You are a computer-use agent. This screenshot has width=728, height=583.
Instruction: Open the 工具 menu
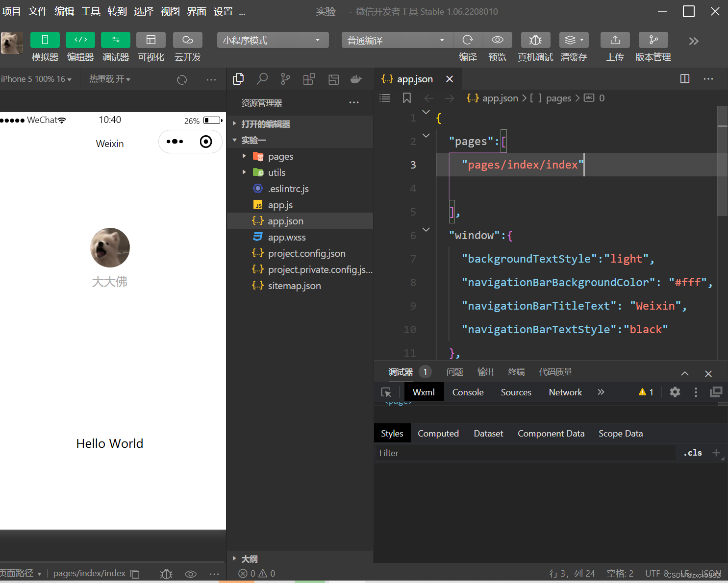pyautogui.click(x=91, y=11)
